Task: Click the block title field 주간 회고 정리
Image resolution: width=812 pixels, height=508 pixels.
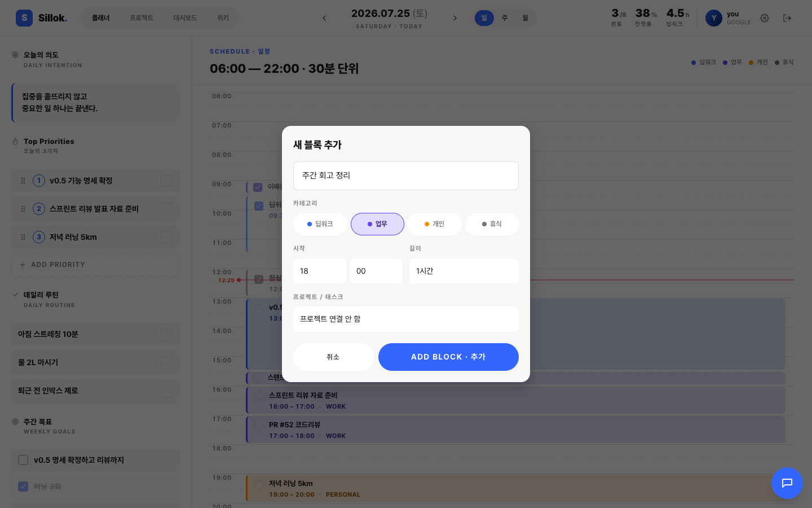Action: (x=406, y=176)
